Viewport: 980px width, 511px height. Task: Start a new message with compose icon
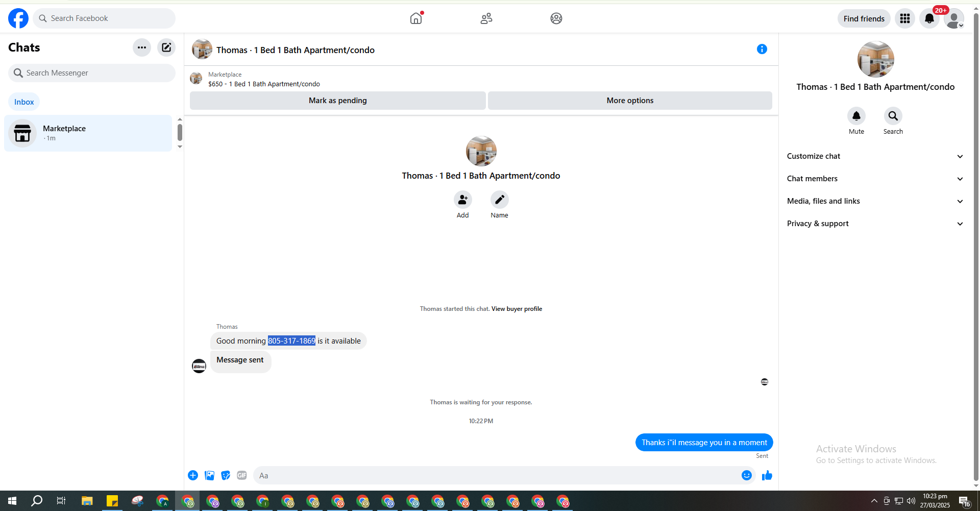coord(166,47)
